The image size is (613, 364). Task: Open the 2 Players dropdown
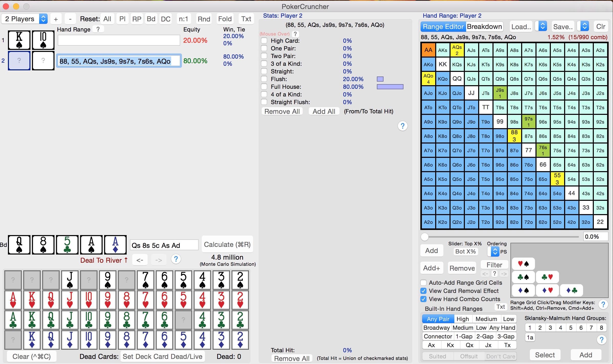point(25,19)
